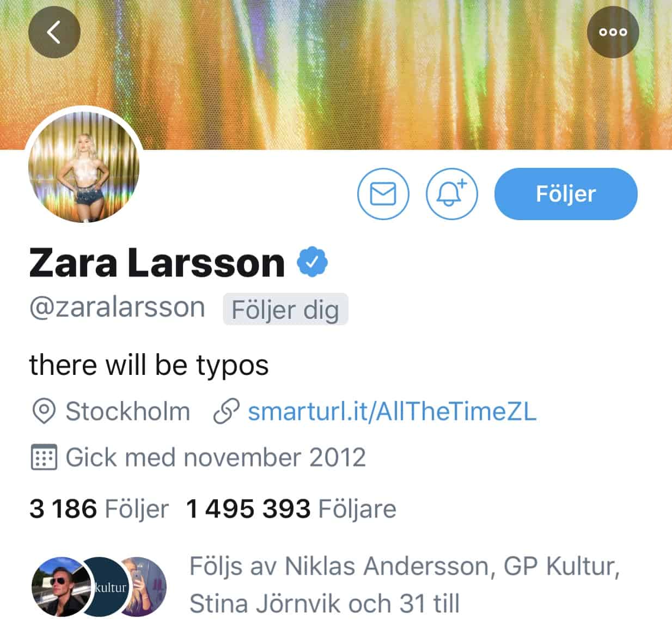Screen dimensions: 672x631
Task: Tap the Stockholm location pin icon
Action: [44, 411]
